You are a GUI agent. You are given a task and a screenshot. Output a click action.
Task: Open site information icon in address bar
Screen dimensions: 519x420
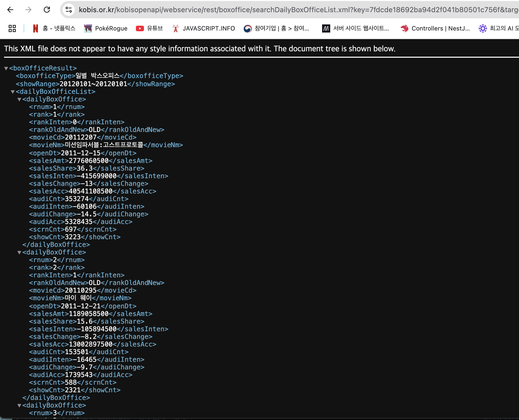click(69, 10)
